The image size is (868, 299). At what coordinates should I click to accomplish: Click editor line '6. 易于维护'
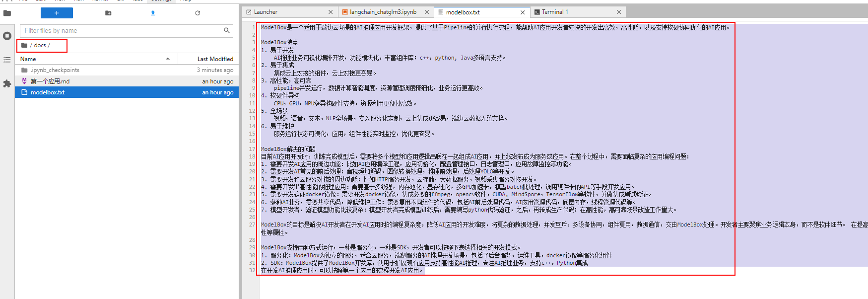tap(277, 126)
